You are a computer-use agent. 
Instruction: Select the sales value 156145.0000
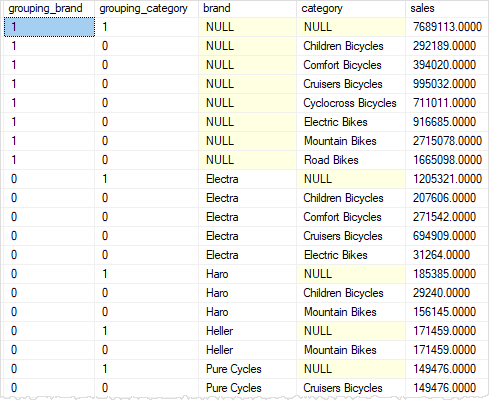tap(447, 312)
